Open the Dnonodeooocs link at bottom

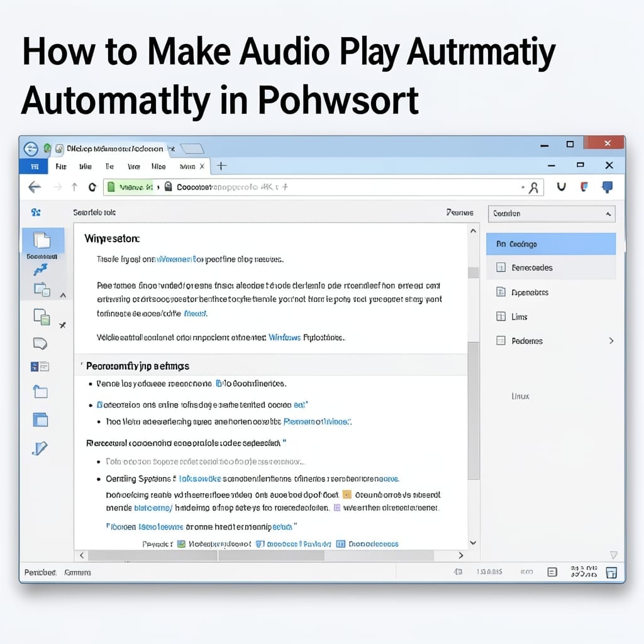click(x=374, y=544)
